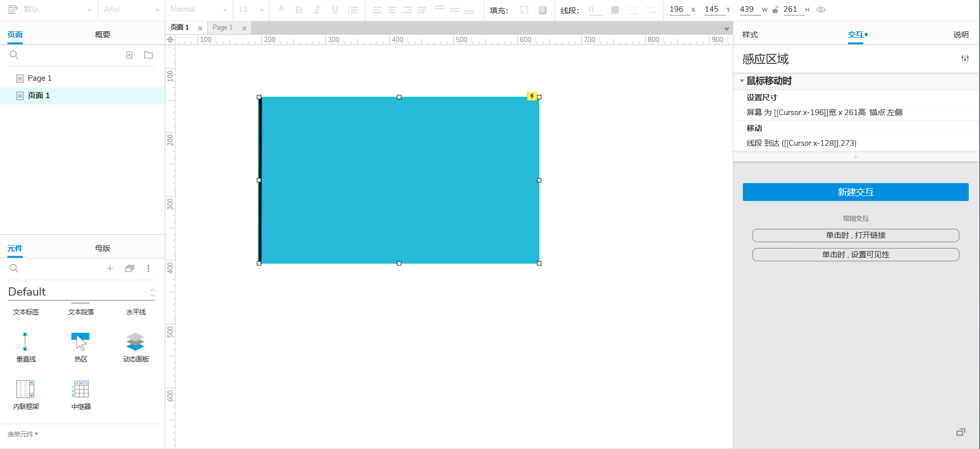Align text to middle vertically
Viewport: 980px width, 449px height.
tap(454, 10)
